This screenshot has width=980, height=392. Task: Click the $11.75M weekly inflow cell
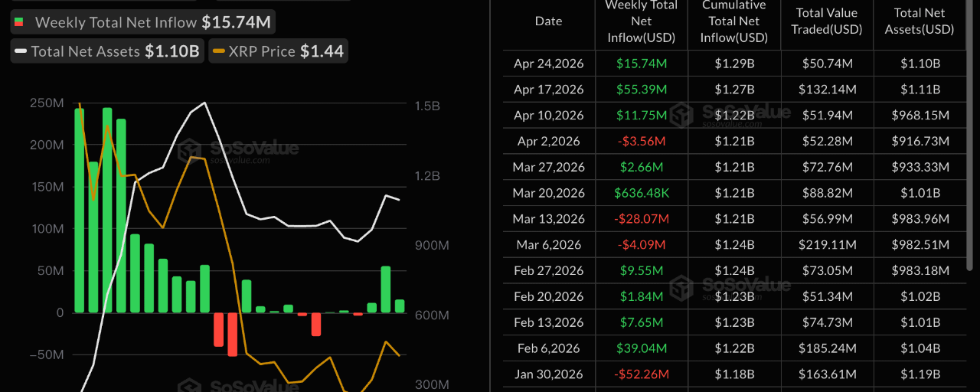[641, 116]
